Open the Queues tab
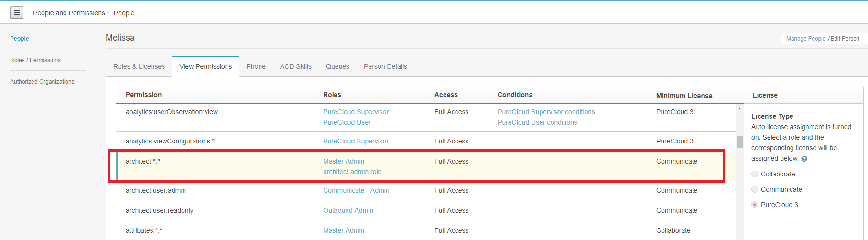Screen dimensions: 868x240 (x=337, y=66)
